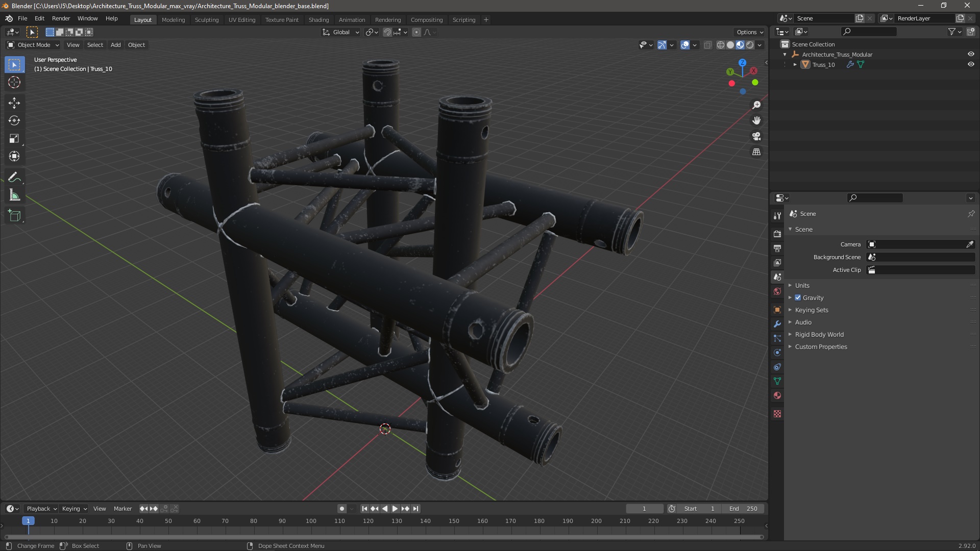The height and width of the screenshot is (551, 980).
Task: Open the Render menu
Action: (61, 18)
